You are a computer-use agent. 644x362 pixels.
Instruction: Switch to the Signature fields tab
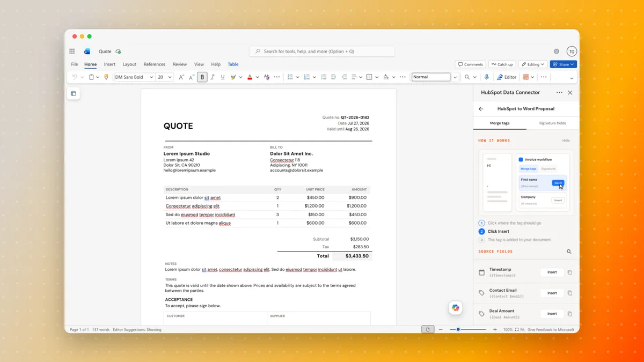[x=553, y=123]
